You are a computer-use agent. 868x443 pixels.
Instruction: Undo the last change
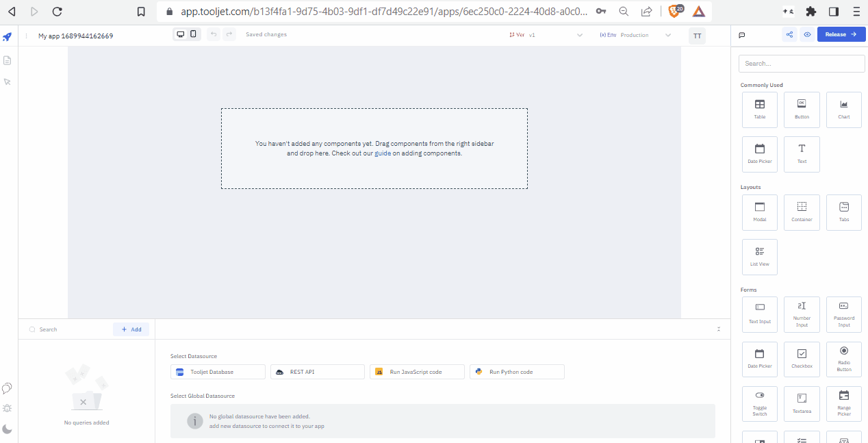pyautogui.click(x=214, y=34)
